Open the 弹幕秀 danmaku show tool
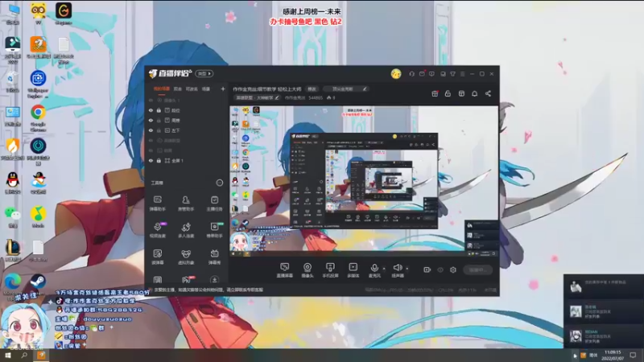 tap(214, 257)
